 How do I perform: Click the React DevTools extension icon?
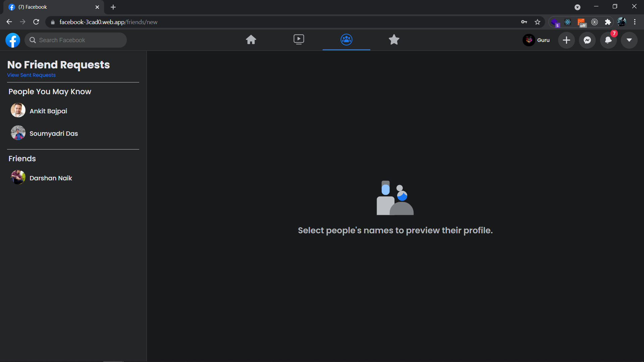tap(568, 22)
